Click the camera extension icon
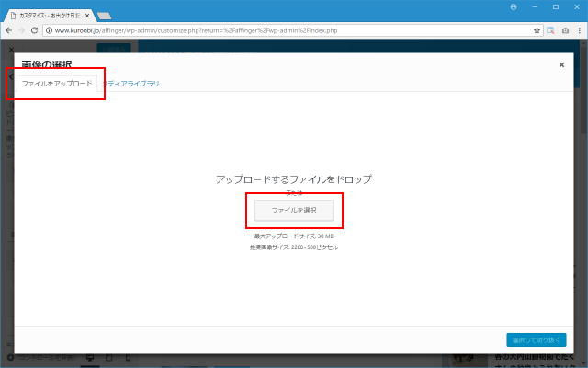Image resolution: width=588 pixels, height=368 pixels. click(x=565, y=30)
